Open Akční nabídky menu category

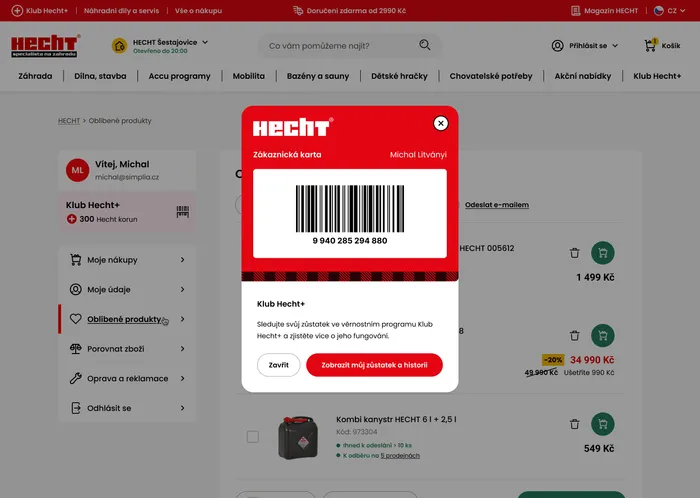[x=583, y=76]
